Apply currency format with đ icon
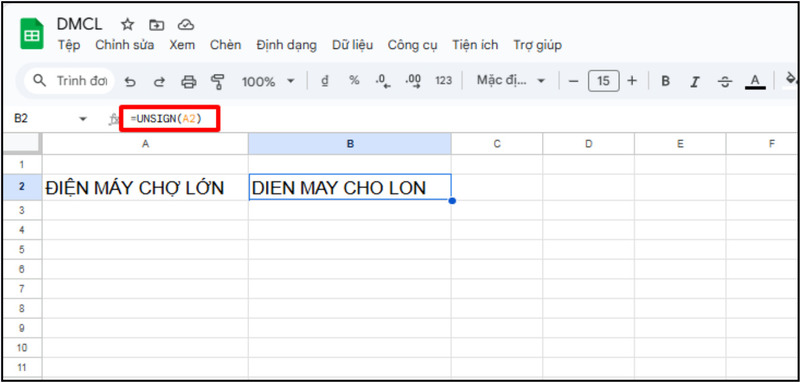 [324, 81]
